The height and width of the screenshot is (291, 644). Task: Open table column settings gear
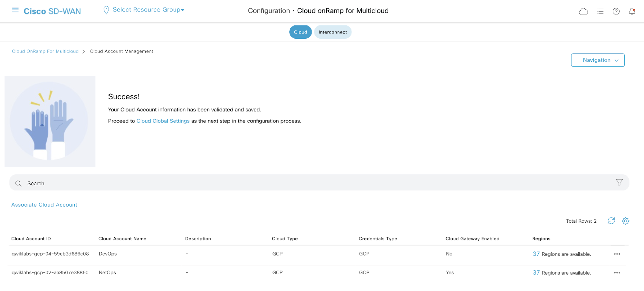[x=626, y=221]
